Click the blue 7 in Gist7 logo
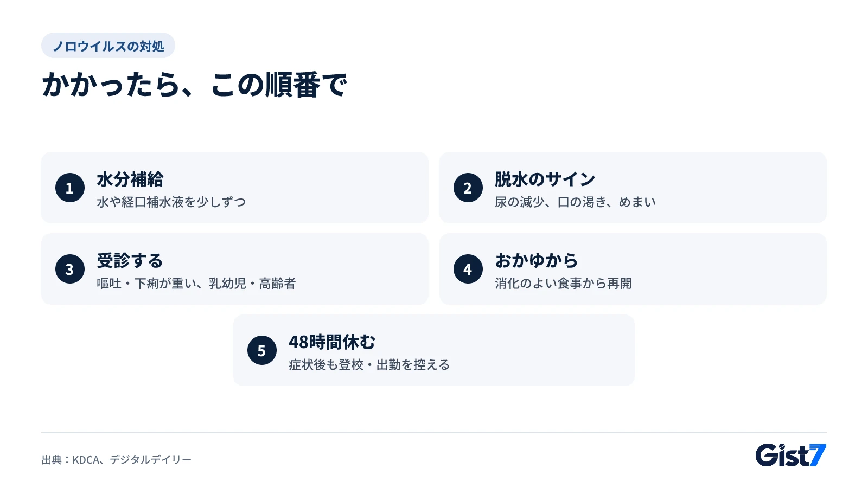This screenshot has width=868, height=488. (817, 454)
